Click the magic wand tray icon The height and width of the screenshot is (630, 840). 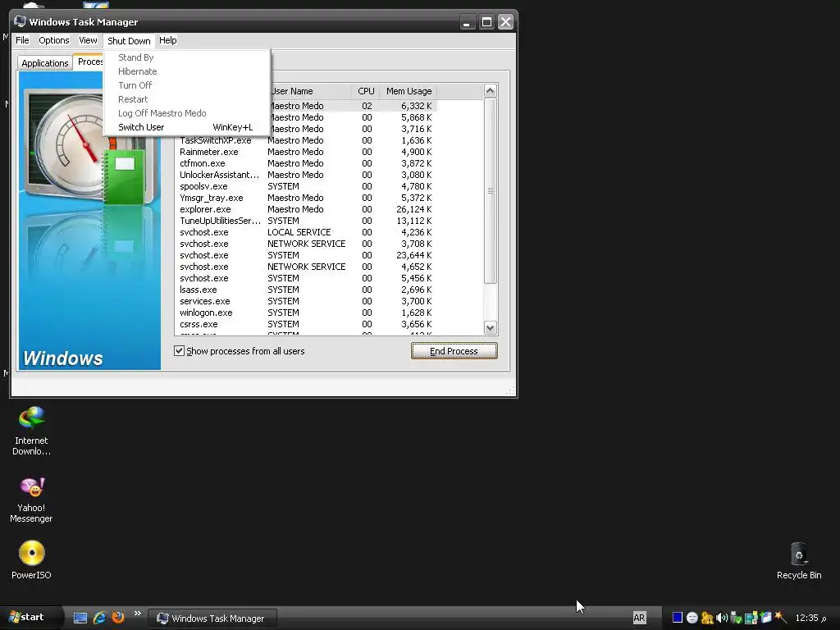click(x=781, y=618)
